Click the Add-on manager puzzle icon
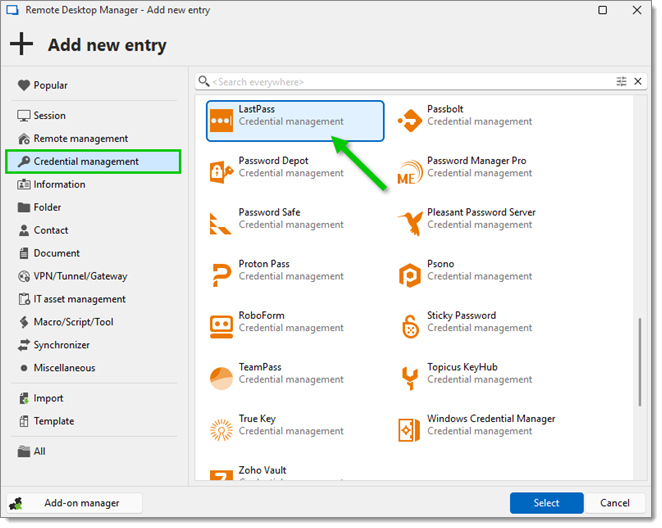The height and width of the screenshot is (528, 662). click(16, 503)
